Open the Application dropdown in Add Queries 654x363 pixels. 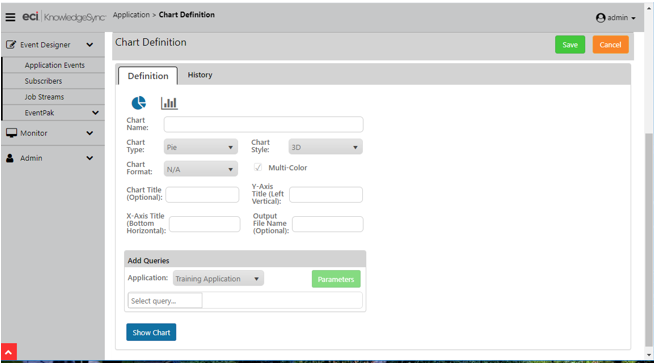pyautogui.click(x=218, y=278)
